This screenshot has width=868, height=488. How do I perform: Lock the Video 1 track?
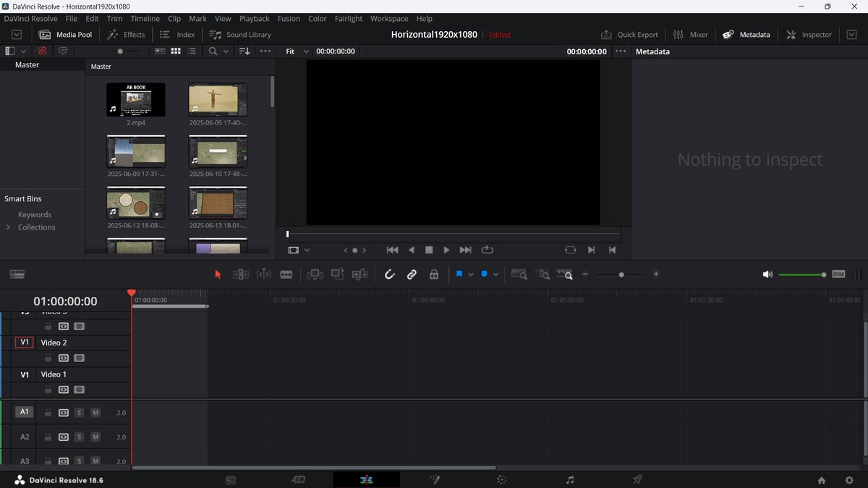pos(47,390)
